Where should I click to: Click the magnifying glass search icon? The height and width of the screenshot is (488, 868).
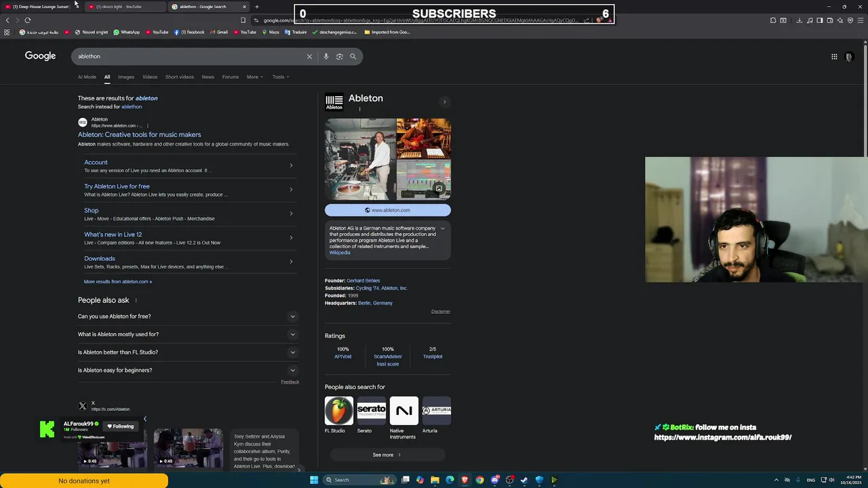pyautogui.click(x=353, y=56)
